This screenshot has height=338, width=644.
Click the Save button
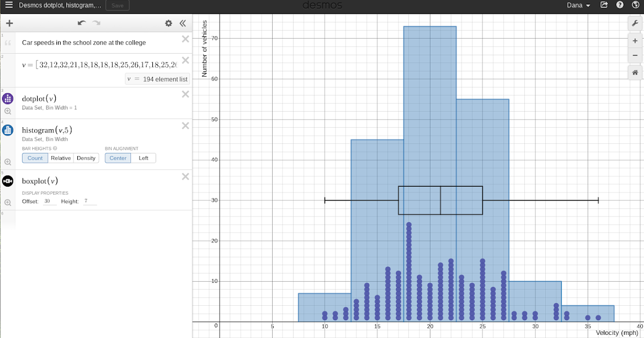tap(117, 5)
